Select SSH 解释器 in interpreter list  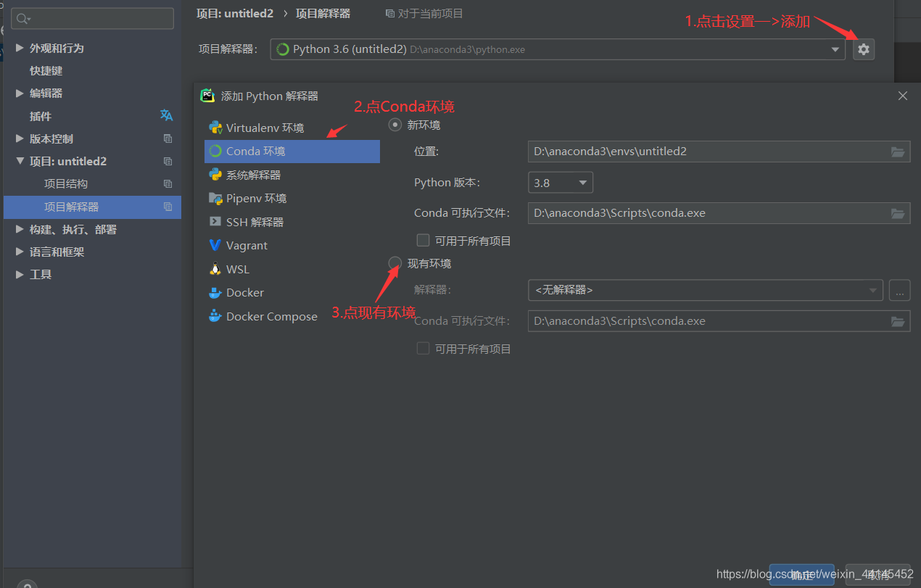click(292, 222)
